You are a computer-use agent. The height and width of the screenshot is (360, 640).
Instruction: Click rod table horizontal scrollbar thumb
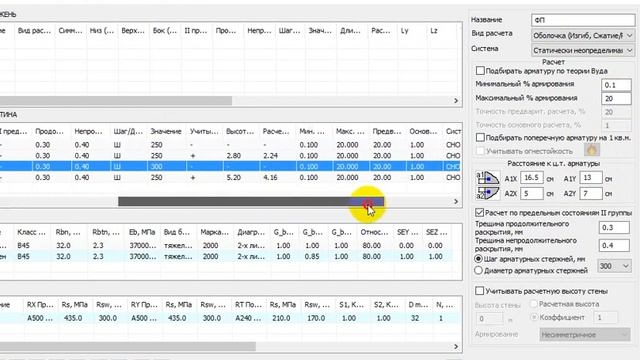click(116, 100)
